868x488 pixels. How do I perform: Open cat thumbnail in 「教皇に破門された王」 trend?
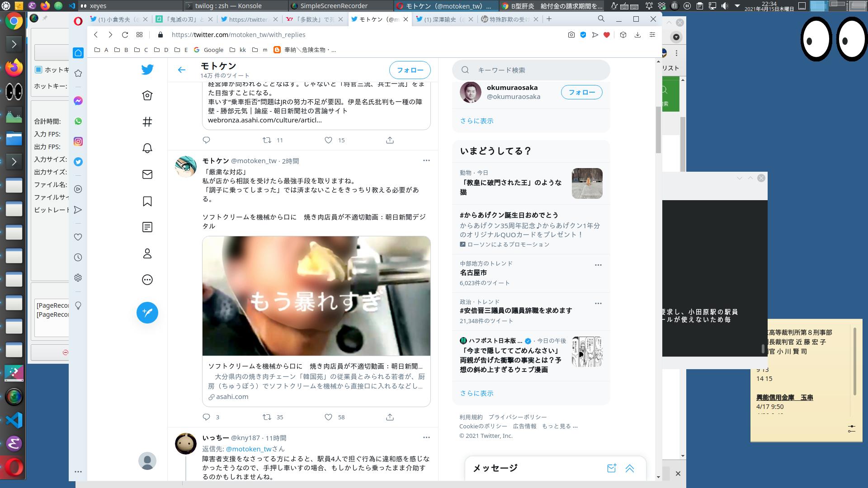click(587, 183)
